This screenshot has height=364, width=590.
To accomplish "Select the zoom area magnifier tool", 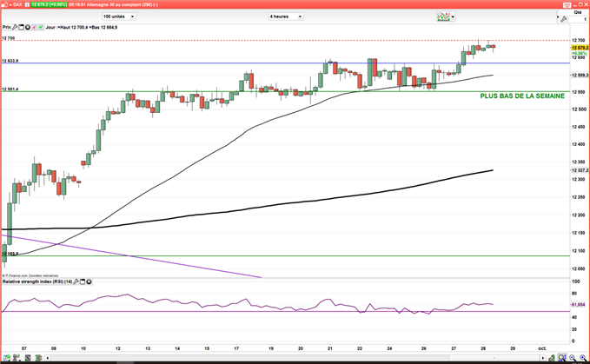I will [562, 358].
